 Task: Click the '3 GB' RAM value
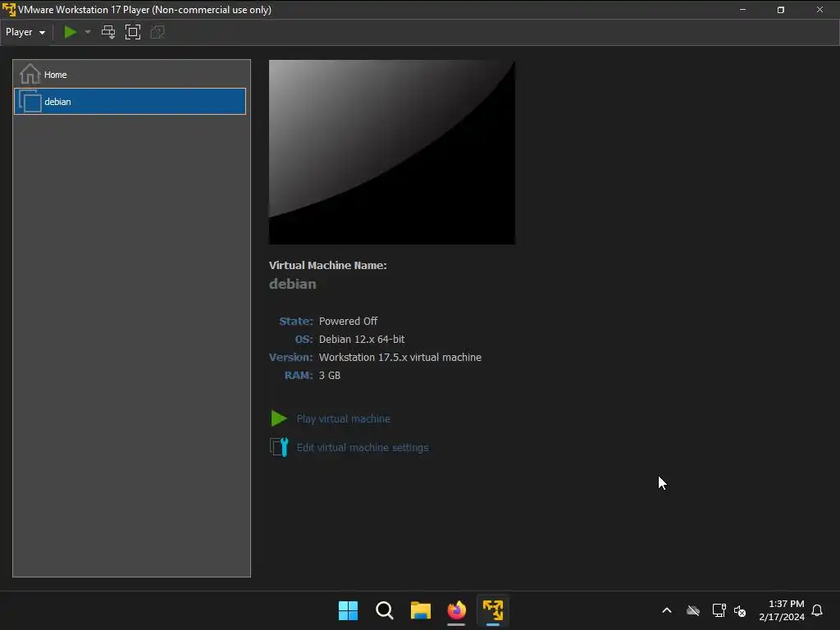330,376
